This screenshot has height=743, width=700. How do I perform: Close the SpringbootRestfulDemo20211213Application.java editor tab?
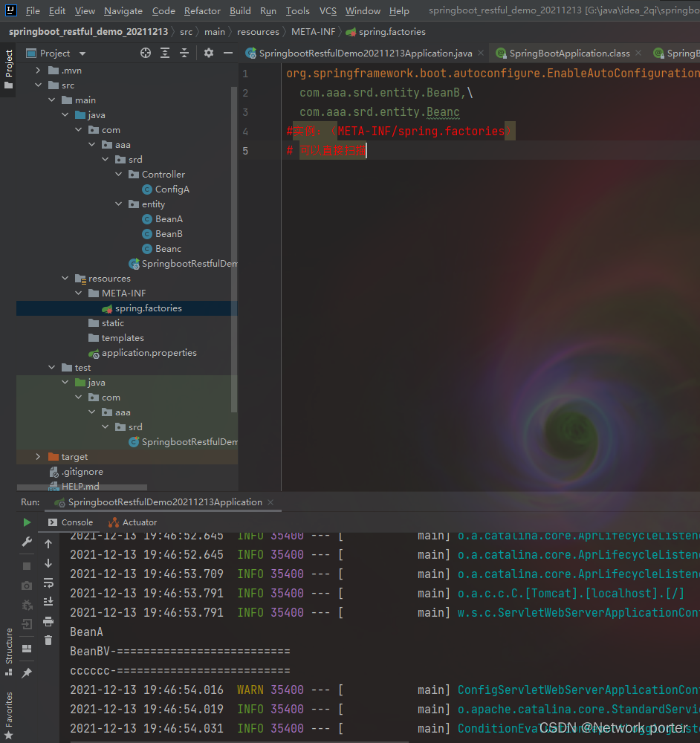click(481, 53)
